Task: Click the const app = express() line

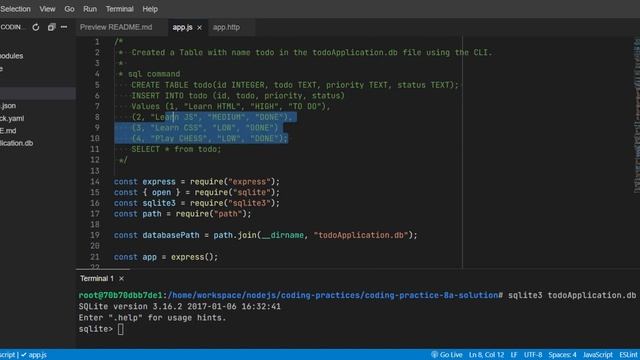Action: click(x=166, y=257)
